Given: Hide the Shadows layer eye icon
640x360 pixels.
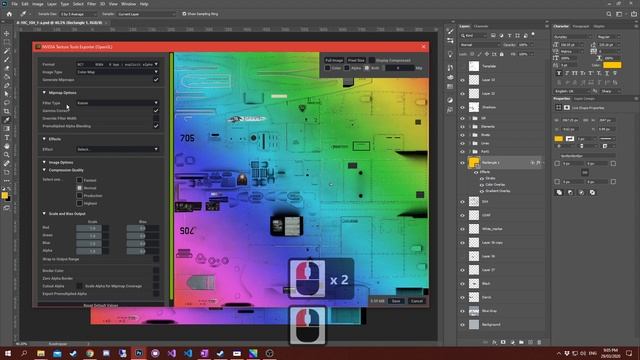Looking at the screenshot, I should [x=462, y=107].
